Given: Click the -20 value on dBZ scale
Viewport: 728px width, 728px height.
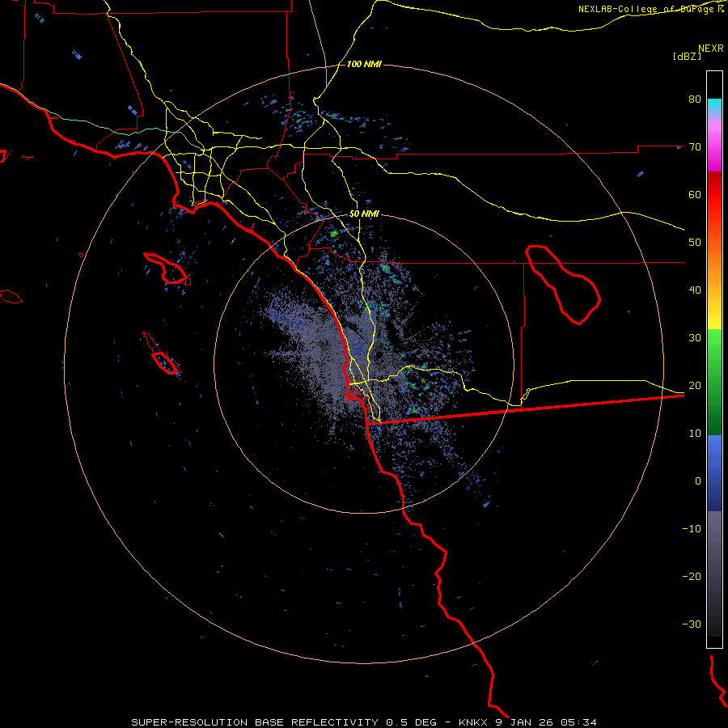Looking at the screenshot, I should [x=692, y=576].
